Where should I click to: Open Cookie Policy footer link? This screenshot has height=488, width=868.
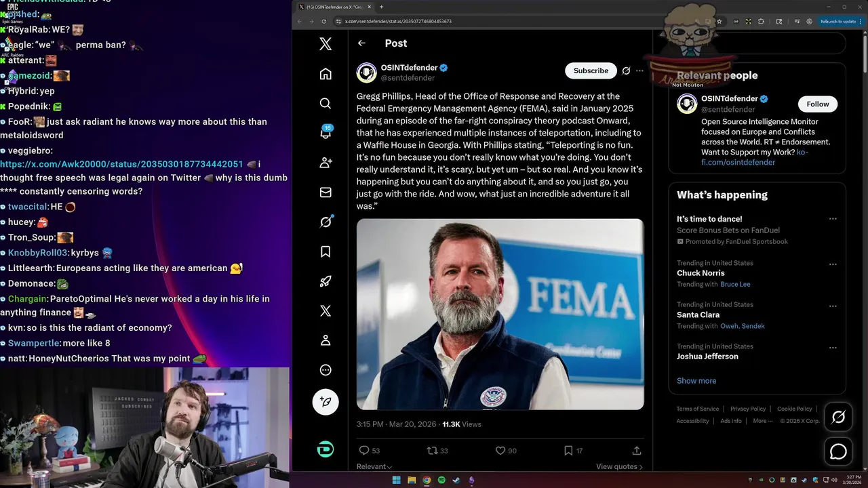point(795,409)
